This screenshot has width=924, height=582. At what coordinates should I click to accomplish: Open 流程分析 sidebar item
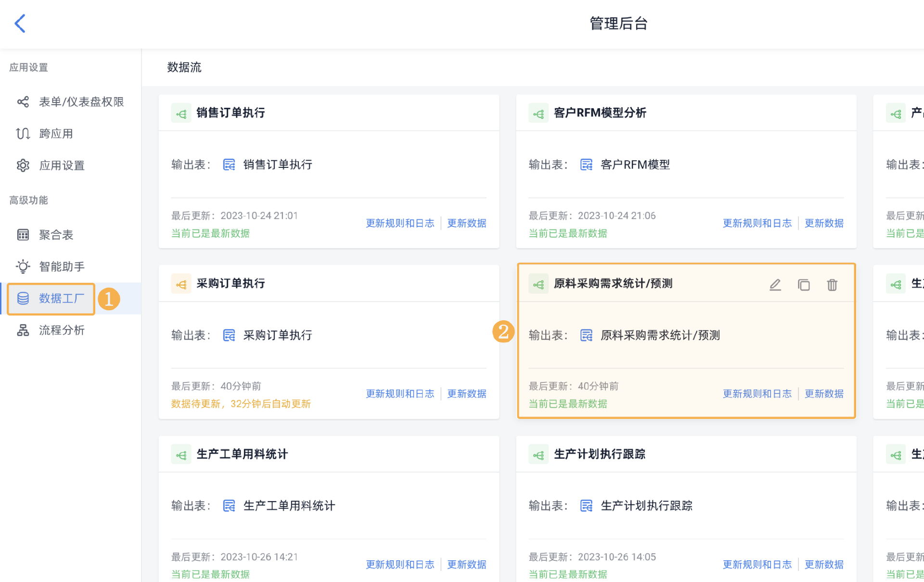pyautogui.click(x=61, y=330)
